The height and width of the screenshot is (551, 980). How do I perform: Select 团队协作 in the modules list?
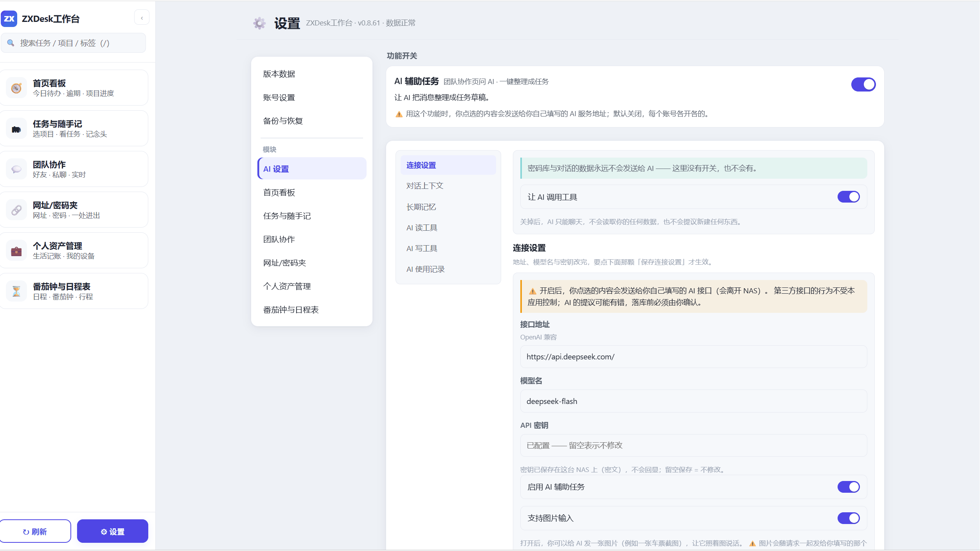click(x=312, y=239)
